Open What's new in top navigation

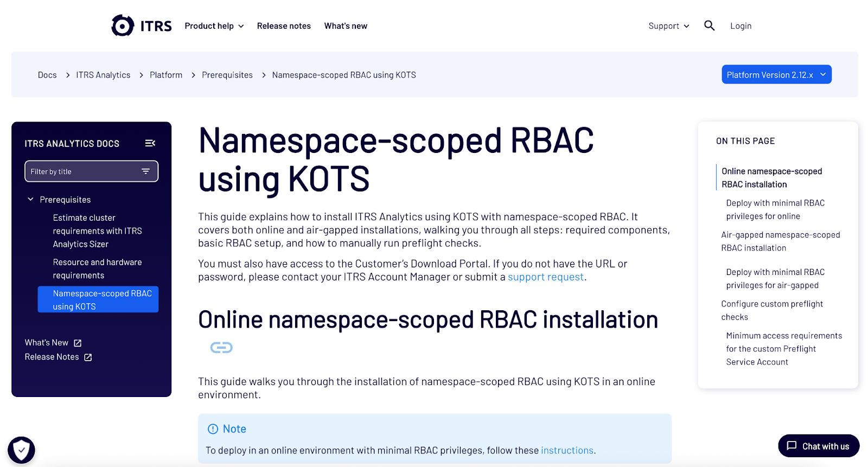coord(346,25)
